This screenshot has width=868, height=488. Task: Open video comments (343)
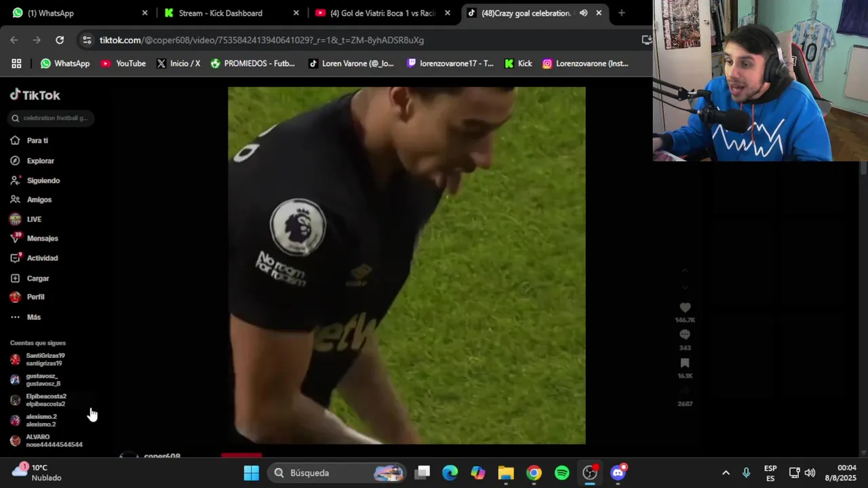[x=685, y=335]
